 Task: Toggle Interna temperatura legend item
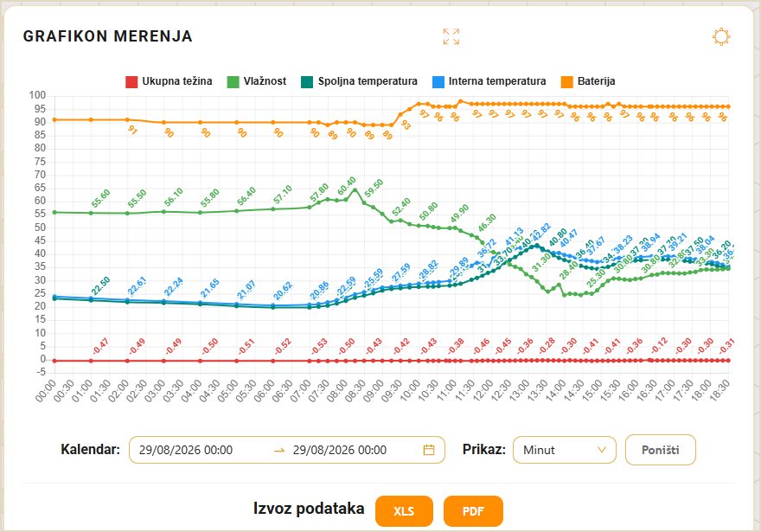489,81
